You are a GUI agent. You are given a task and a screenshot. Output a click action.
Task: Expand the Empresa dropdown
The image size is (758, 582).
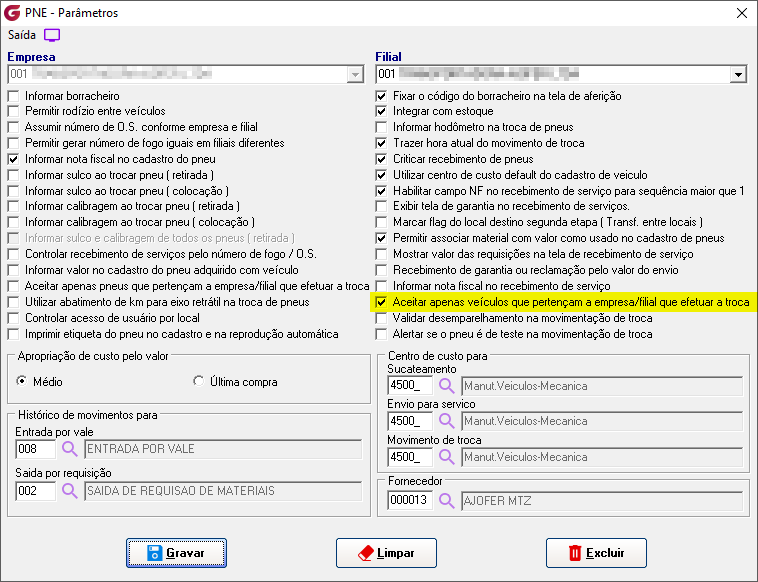tap(355, 75)
